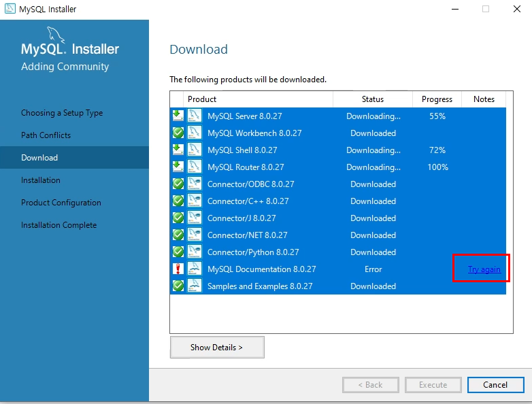Sort by the Status column header
The image size is (532, 404).
point(373,99)
